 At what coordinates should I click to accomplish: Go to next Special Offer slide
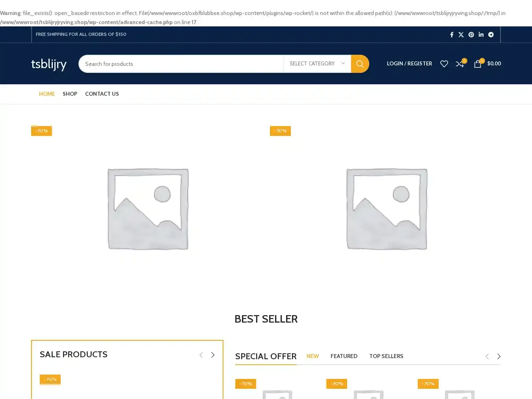pyautogui.click(x=499, y=356)
